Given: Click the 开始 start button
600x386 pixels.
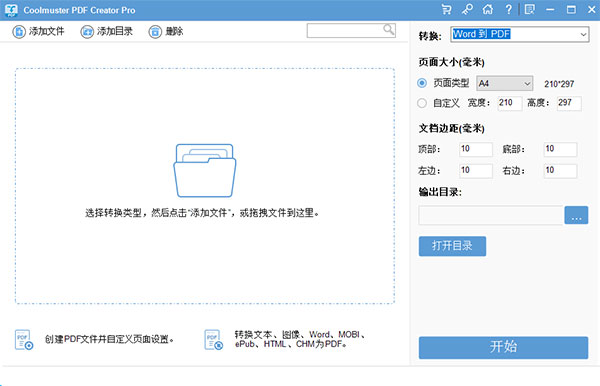Looking at the screenshot, I should point(503,347).
